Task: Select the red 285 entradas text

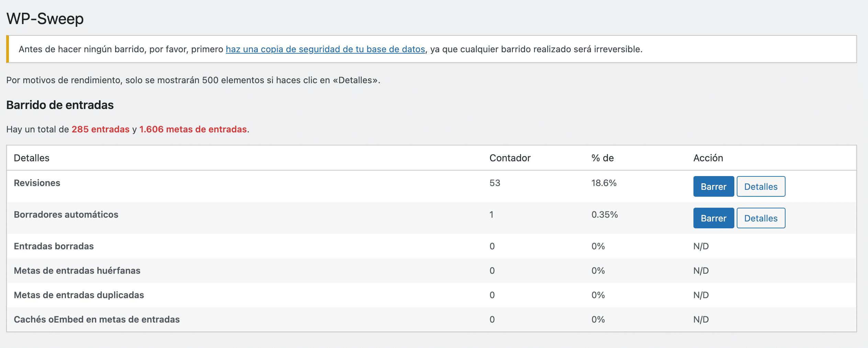Action: [100, 129]
